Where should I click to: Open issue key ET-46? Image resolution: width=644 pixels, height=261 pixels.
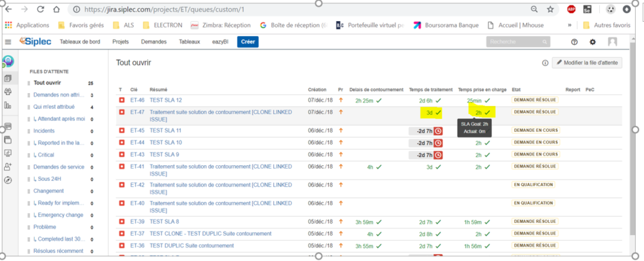[x=137, y=100]
